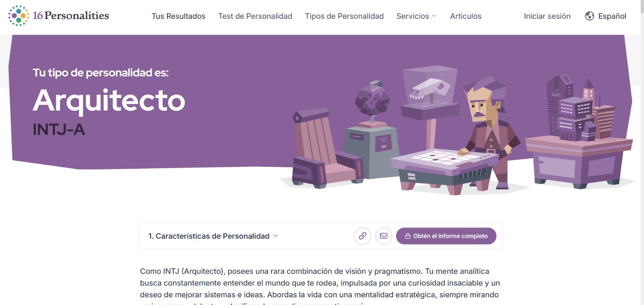This screenshot has width=644, height=305.
Task: Open the Español language selector
Action: [x=605, y=16]
